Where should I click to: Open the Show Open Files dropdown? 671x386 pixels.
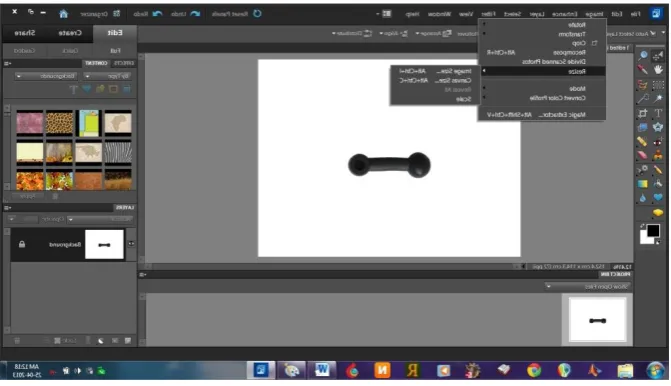tap(588, 286)
